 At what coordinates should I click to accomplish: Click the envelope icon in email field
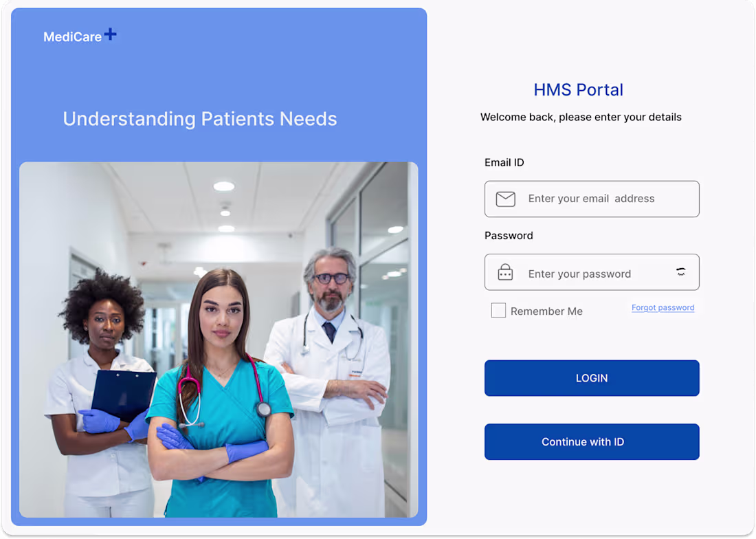tap(504, 199)
